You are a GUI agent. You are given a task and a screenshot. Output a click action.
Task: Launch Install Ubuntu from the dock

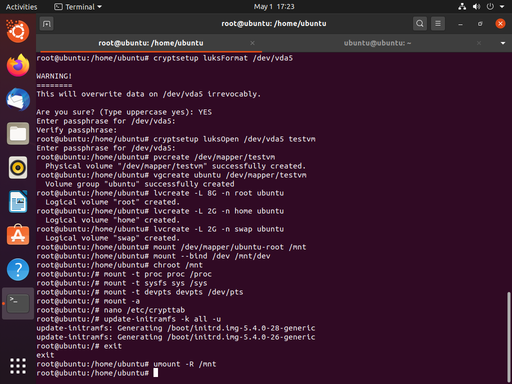pyautogui.click(x=18, y=31)
